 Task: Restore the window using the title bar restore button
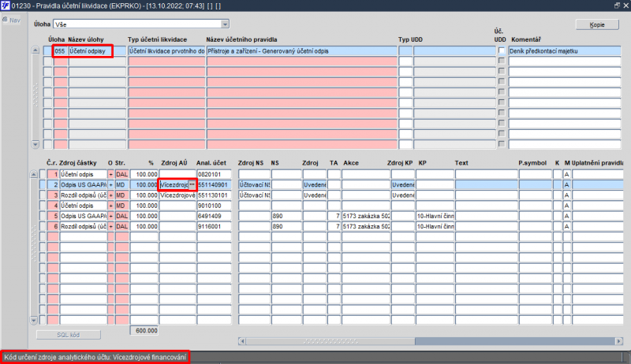point(617,6)
